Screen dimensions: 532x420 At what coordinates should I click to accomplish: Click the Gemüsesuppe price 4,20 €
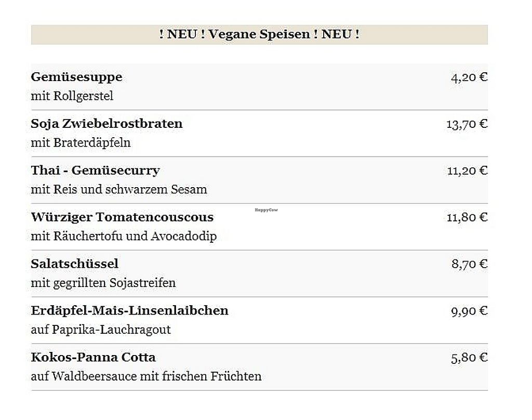point(469,77)
